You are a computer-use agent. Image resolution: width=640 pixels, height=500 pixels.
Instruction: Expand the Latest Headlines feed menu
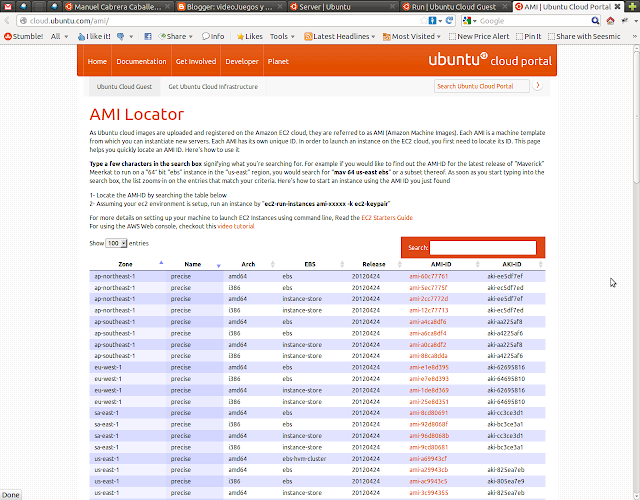340,36
